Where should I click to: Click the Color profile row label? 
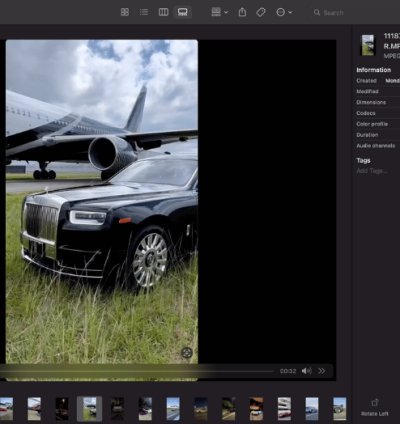point(372,124)
